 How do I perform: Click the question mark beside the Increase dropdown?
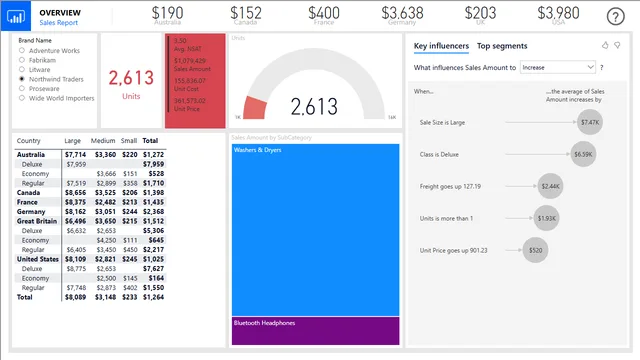(602, 68)
